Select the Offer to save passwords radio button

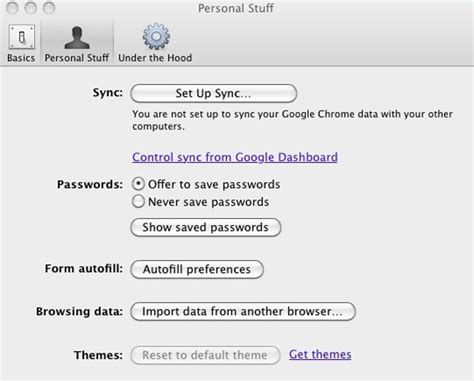(x=138, y=184)
